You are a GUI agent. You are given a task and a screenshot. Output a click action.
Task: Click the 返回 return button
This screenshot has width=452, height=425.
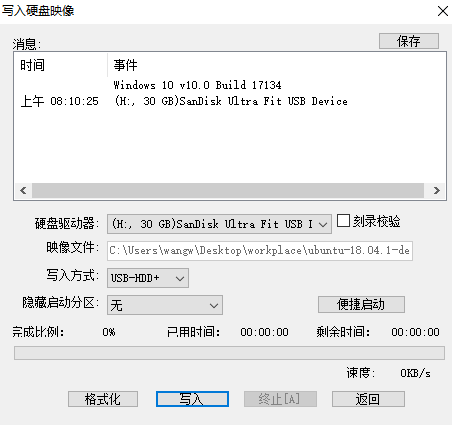click(368, 399)
